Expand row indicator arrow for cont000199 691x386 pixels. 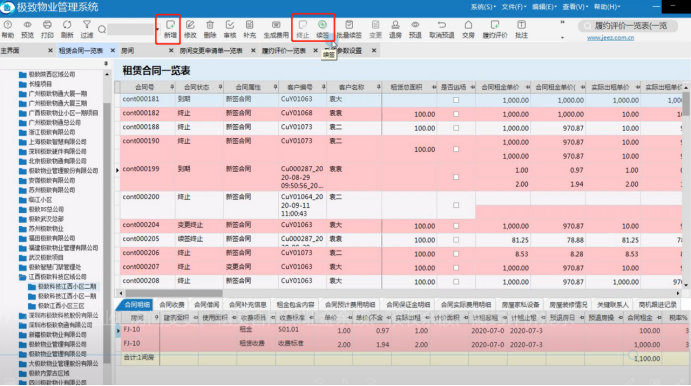117,170
